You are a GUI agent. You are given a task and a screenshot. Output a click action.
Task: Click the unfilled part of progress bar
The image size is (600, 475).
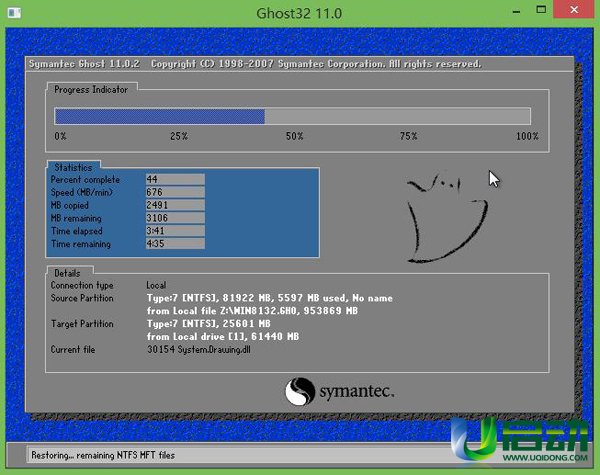click(x=400, y=116)
